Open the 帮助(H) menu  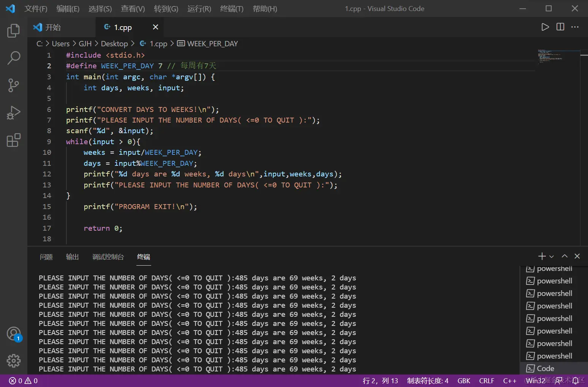[265, 9]
